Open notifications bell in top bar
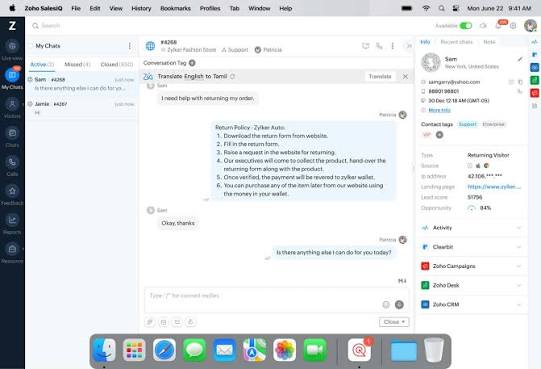Image resolution: width=541 pixels, height=369 pixels. click(x=499, y=26)
